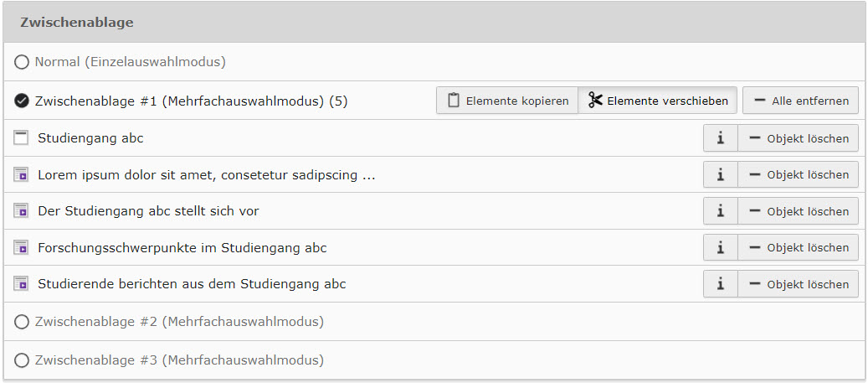Choose Elemente kopieren mode
The width and height of the screenshot is (868, 383).
tap(507, 101)
